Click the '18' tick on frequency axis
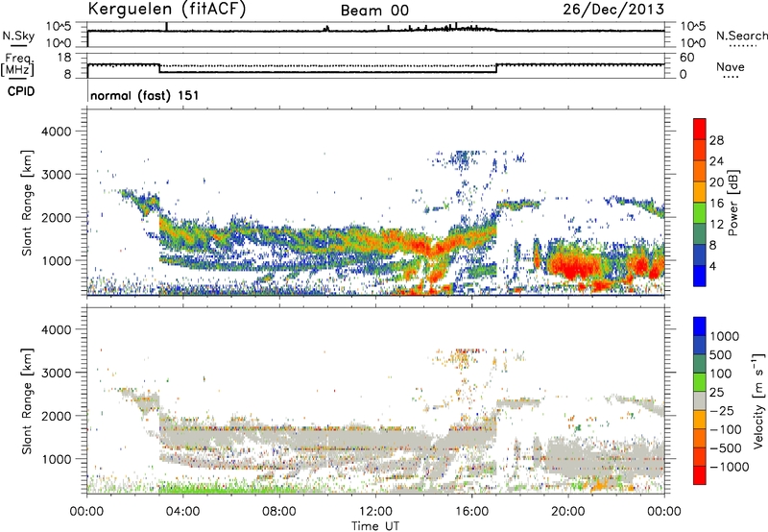This screenshot has width=768, height=532. 63,58
